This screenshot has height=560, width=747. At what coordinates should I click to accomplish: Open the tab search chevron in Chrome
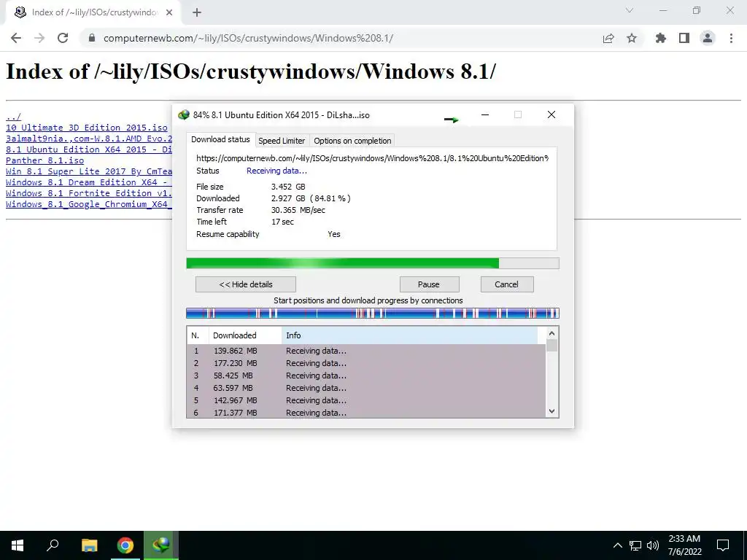point(630,10)
